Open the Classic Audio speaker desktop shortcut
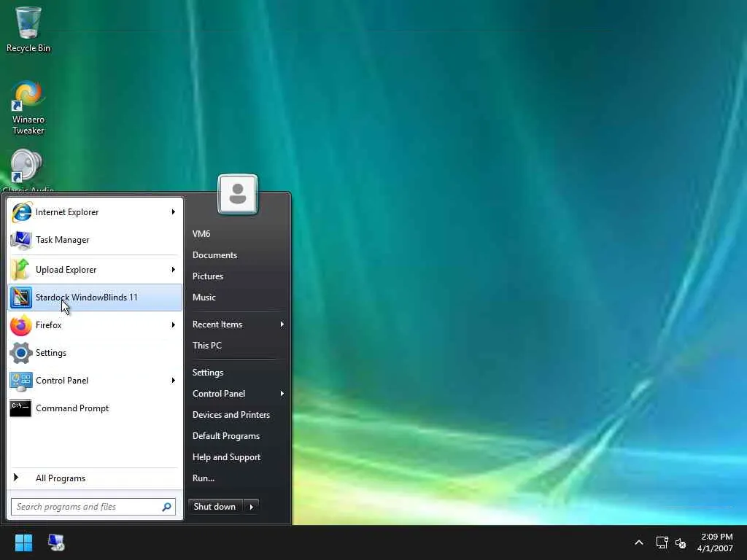Screen dimensions: 747x560 pos(26,166)
